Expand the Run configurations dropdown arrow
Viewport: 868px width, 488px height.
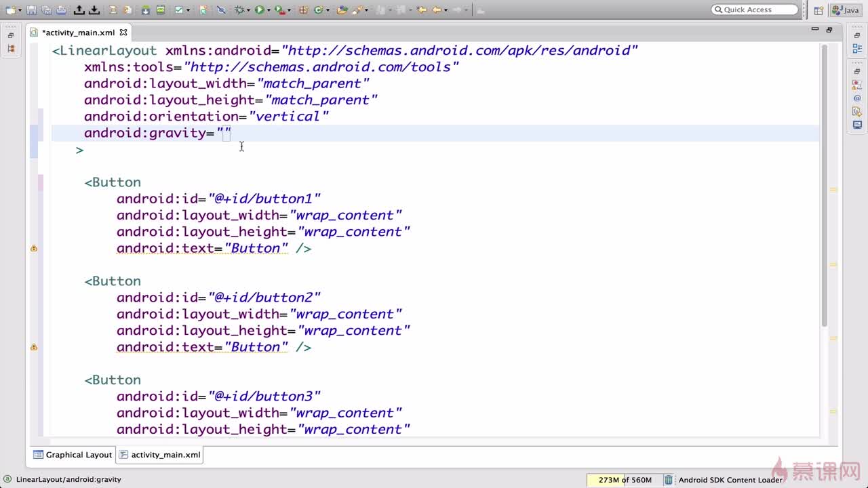[x=269, y=10]
